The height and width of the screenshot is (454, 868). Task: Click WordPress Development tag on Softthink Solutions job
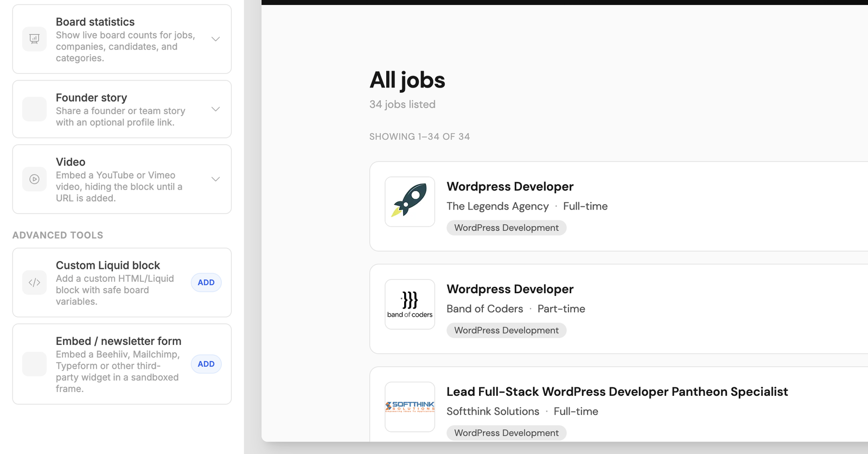(506, 433)
